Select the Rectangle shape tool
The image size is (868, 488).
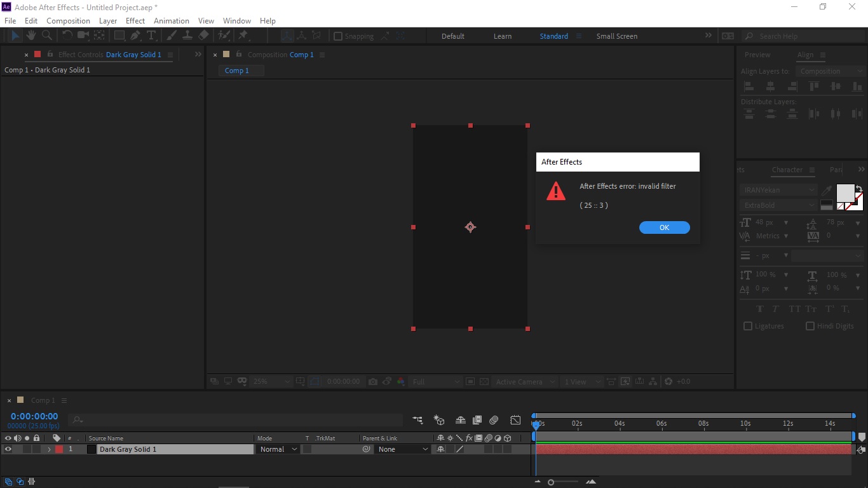click(119, 36)
